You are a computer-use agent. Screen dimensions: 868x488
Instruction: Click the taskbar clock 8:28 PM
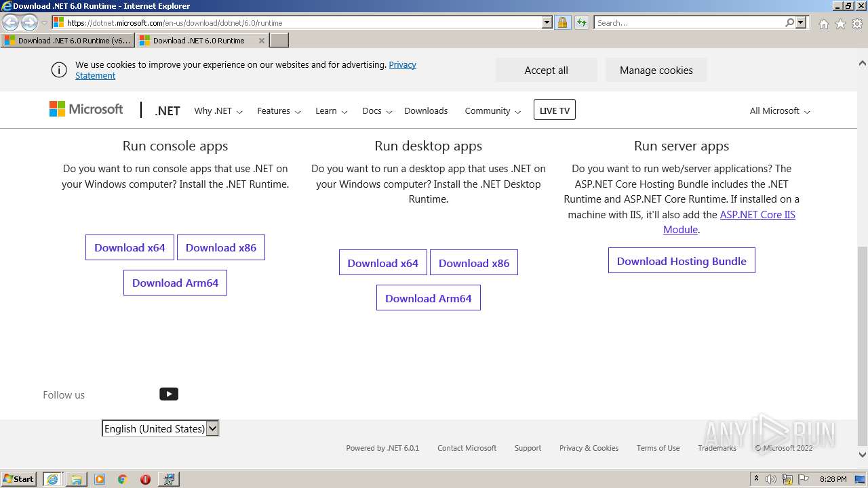[833, 479]
